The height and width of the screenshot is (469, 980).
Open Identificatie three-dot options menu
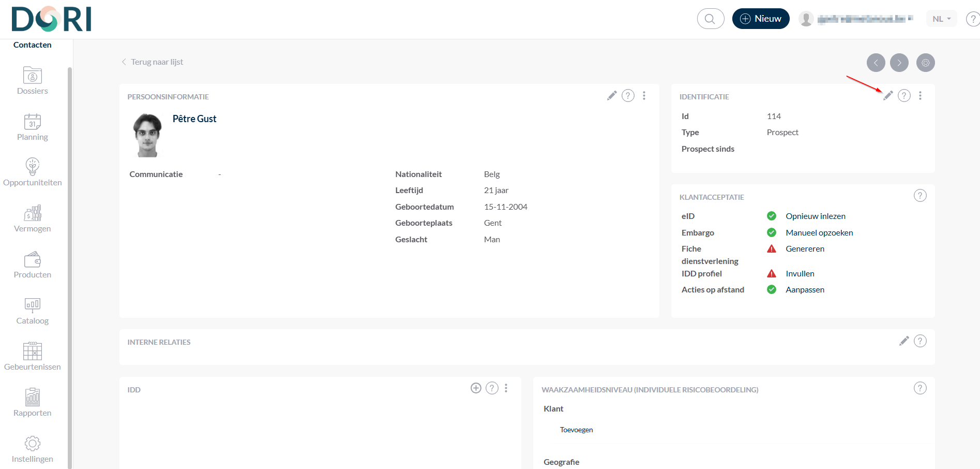pos(920,96)
